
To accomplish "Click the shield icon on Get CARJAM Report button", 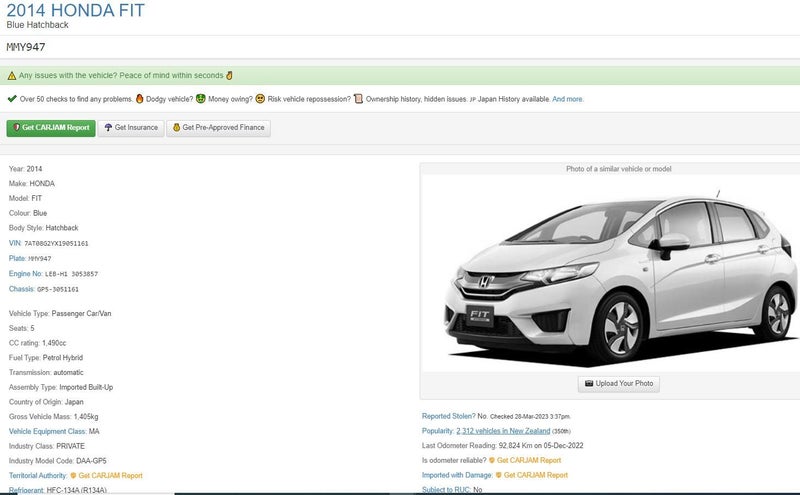I will [16, 128].
